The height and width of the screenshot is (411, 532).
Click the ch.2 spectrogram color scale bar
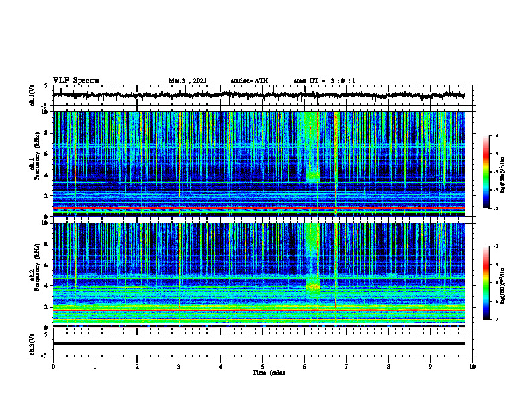point(486,283)
